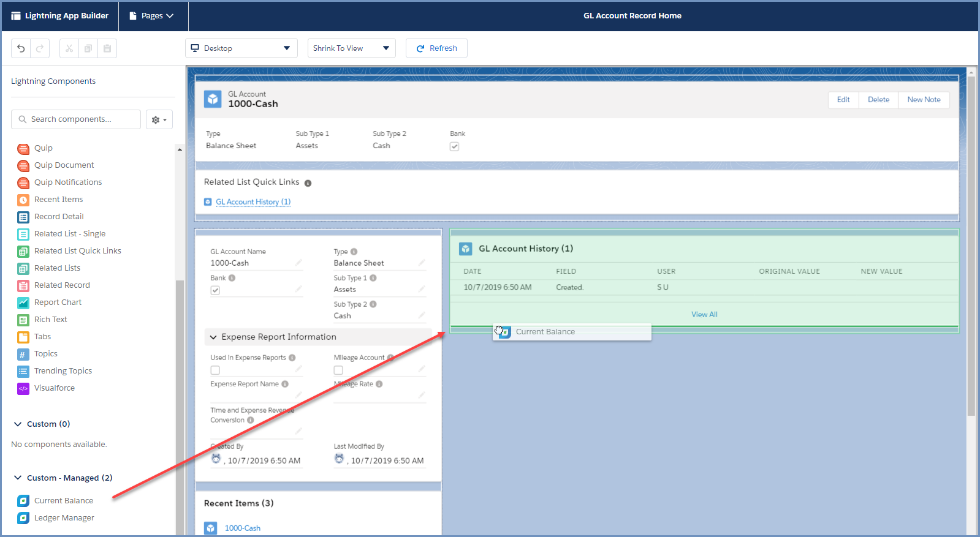
Task: Click the edit pencil beside GL Account Name
Action: [298, 263]
